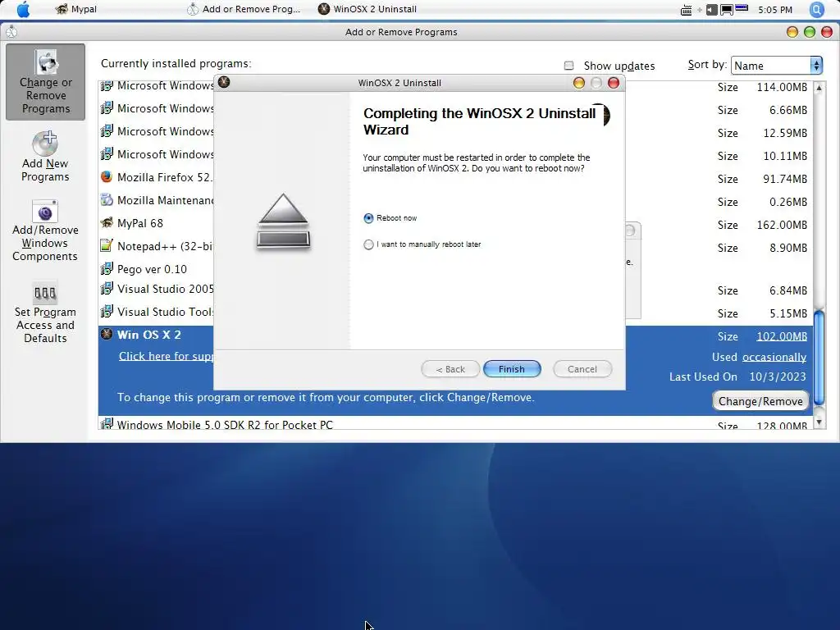Click the 102.00MB size link

(x=782, y=336)
